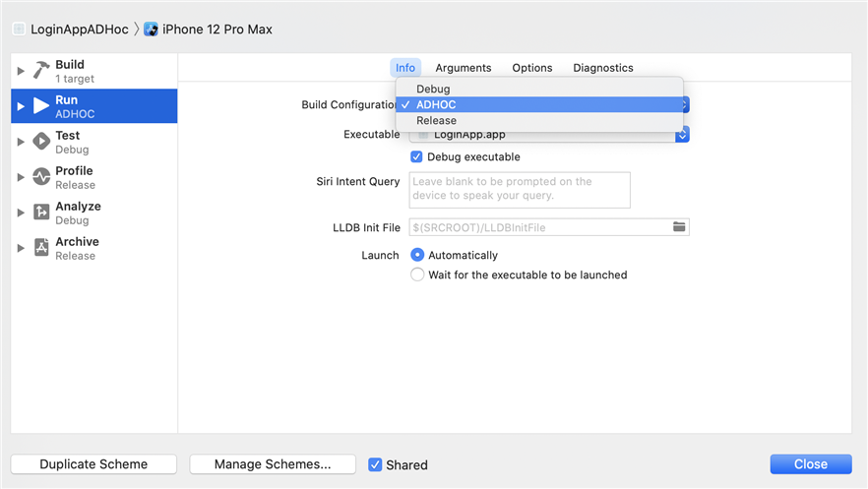Image resolution: width=868 pixels, height=489 pixels.
Task: Select the Analyze Debug action row
Action: tap(94, 213)
